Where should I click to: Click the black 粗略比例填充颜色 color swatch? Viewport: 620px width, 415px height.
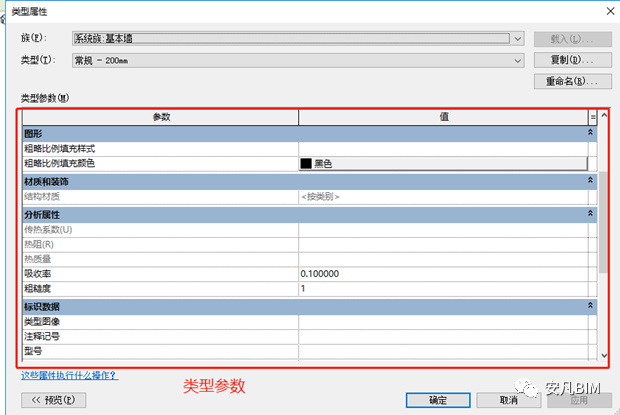tap(306, 162)
